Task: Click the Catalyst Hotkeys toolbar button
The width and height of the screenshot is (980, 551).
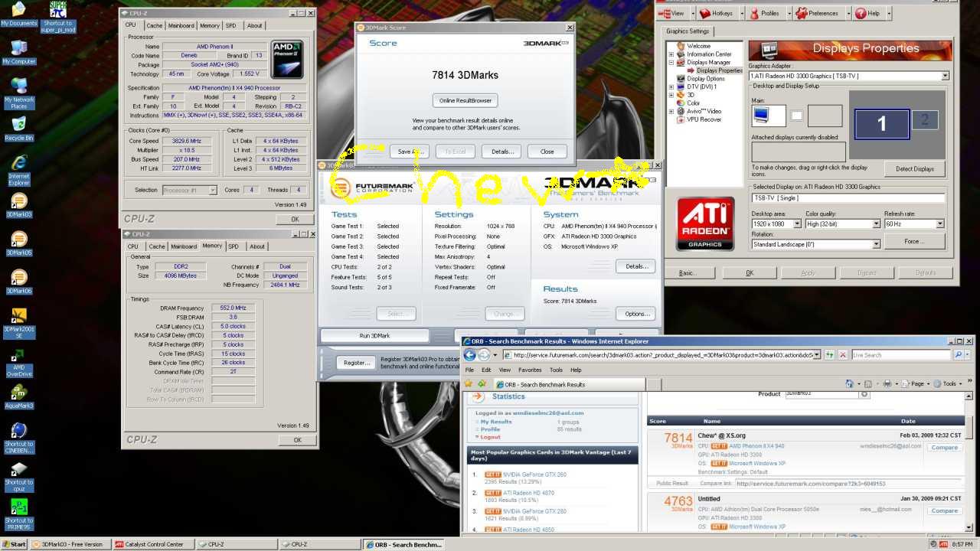Action: pos(717,13)
